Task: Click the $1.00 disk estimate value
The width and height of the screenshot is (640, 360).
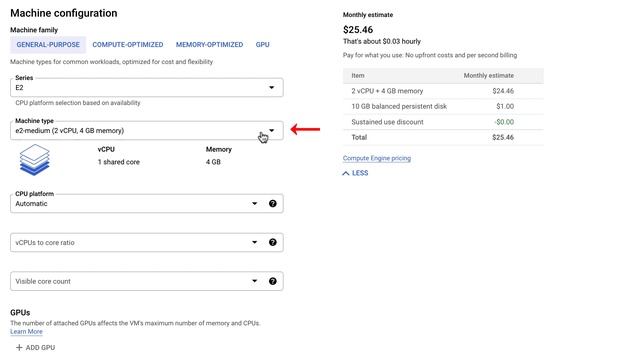Action: [505, 107]
